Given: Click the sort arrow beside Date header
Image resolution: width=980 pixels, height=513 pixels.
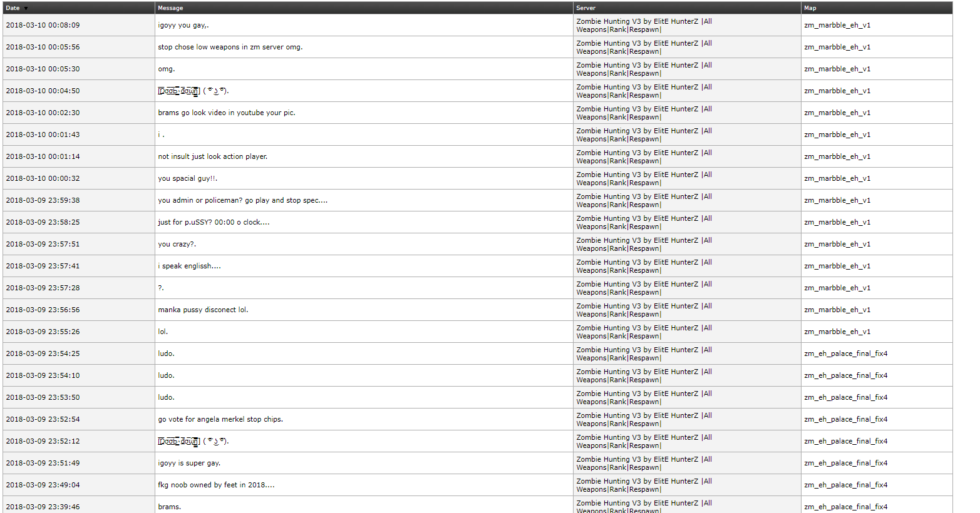Looking at the screenshot, I should 26,9.
